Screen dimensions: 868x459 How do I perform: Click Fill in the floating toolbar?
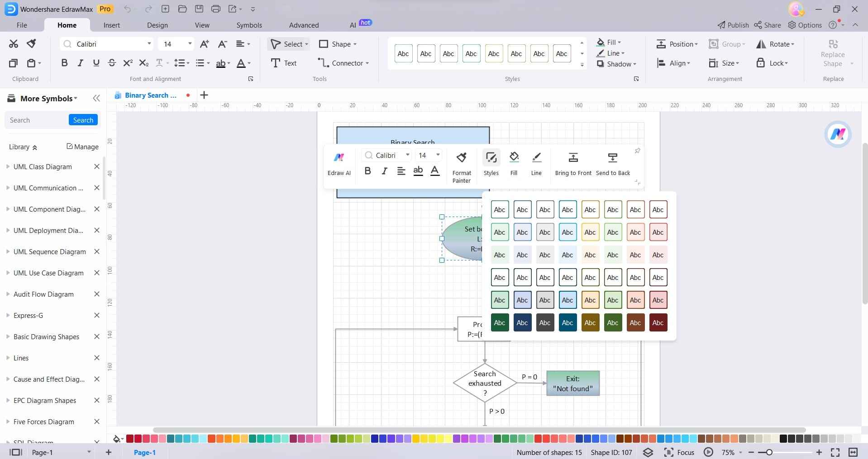pyautogui.click(x=514, y=164)
